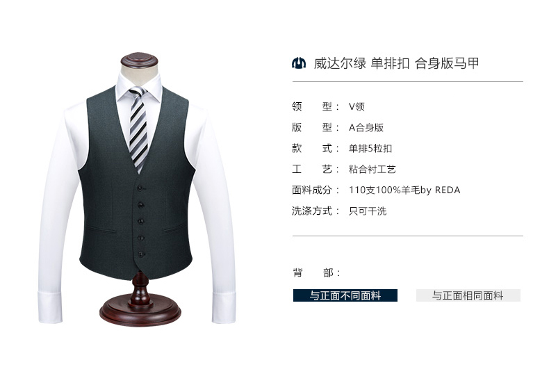Click the 单排5粒扣 style value
The width and height of the screenshot is (549, 392).
tap(370, 148)
